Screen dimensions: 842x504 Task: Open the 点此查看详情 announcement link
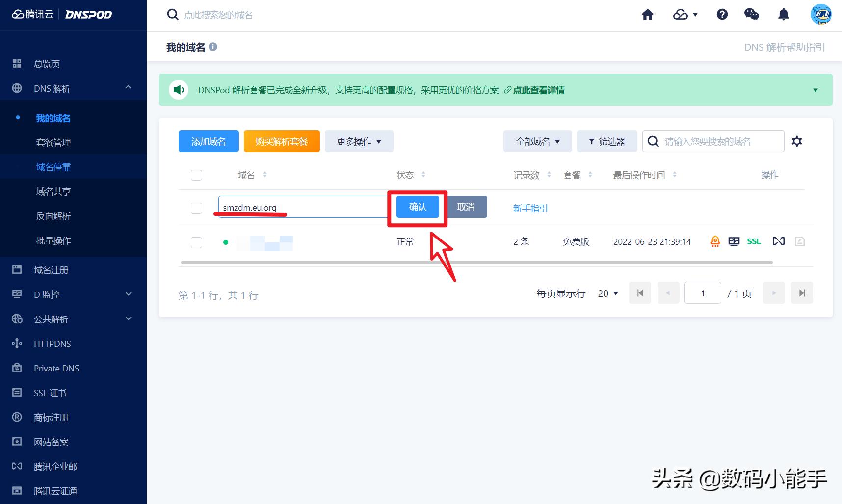coord(538,90)
